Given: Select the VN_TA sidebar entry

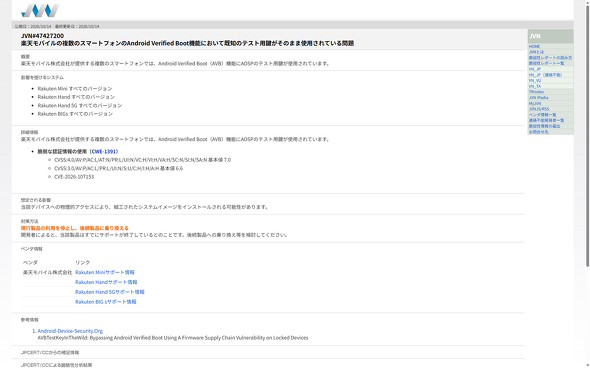Looking at the screenshot, I should point(535,86).
